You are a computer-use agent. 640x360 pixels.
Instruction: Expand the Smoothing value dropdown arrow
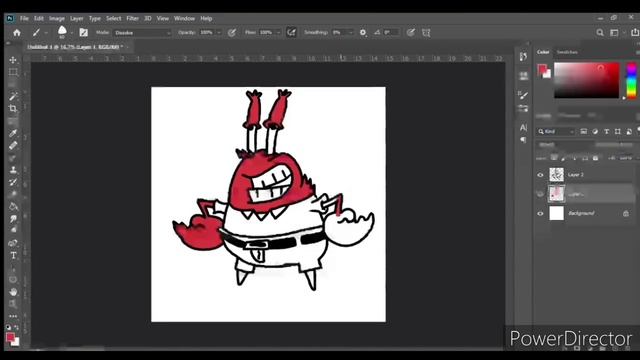(351, 33)
